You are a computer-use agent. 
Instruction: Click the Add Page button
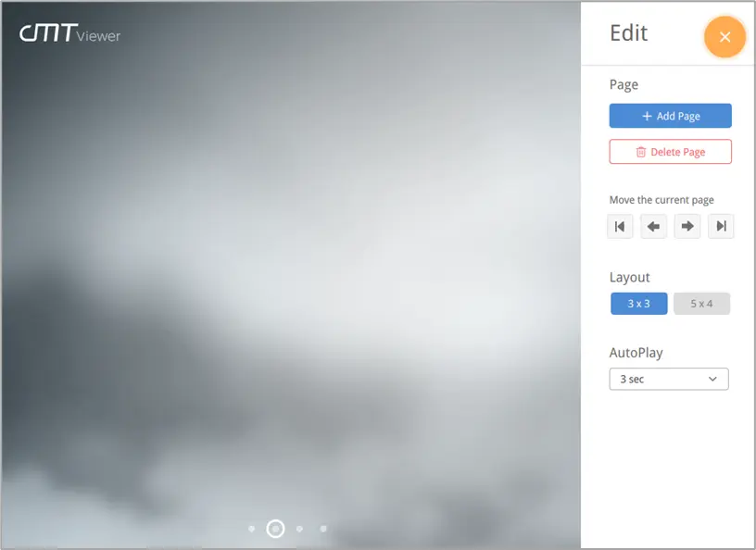670,116
